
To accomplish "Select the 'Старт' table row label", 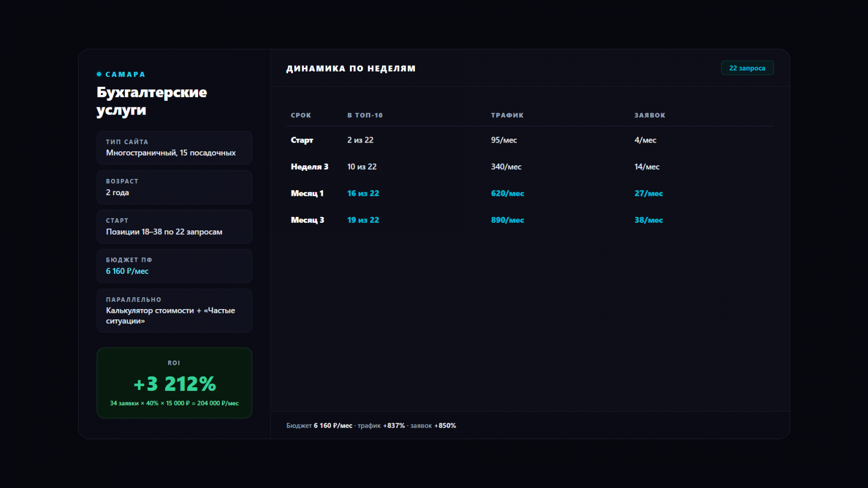I will 302,140.
